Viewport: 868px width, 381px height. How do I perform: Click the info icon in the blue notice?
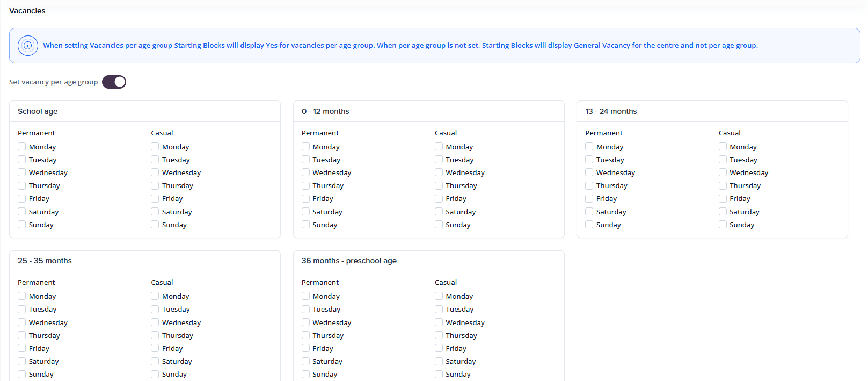click(x=28, y=46)
